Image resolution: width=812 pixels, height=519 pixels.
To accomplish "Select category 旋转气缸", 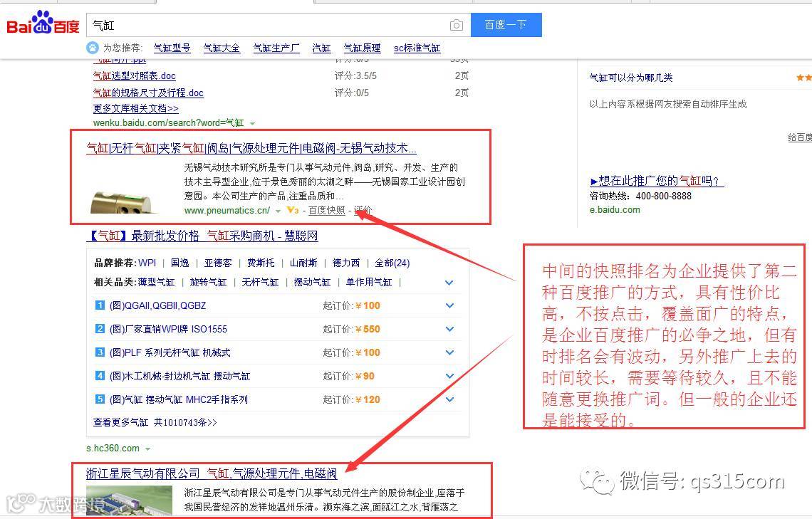I will pos(208,282).
